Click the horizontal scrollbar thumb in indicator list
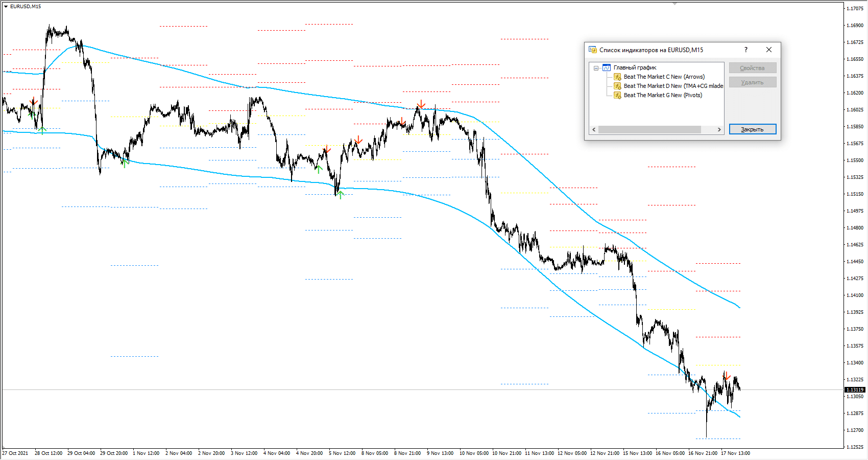The width and height of the screenshot is (868, 460). [x=649, y=130]
